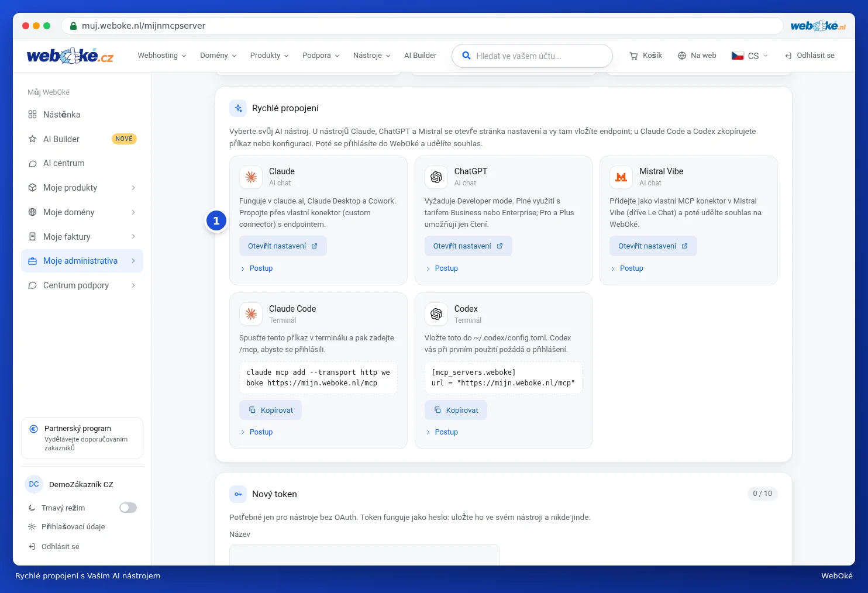
Task: Open the Produkty dropdown menu
Action: (x=269, y=56)
